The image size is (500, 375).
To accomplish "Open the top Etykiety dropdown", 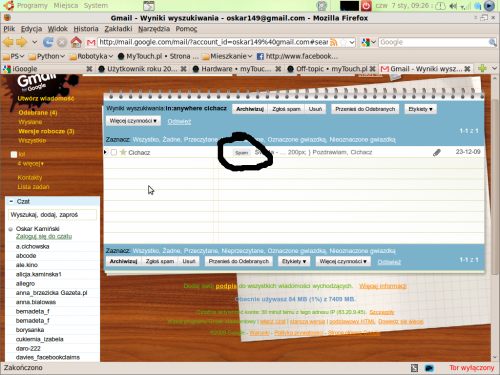I will [x=420, y=109].
